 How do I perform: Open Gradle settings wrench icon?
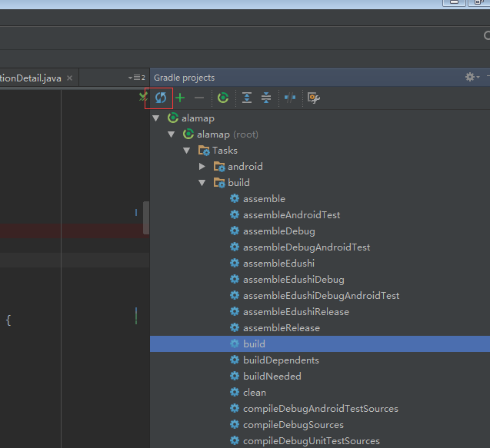point(313,98)
